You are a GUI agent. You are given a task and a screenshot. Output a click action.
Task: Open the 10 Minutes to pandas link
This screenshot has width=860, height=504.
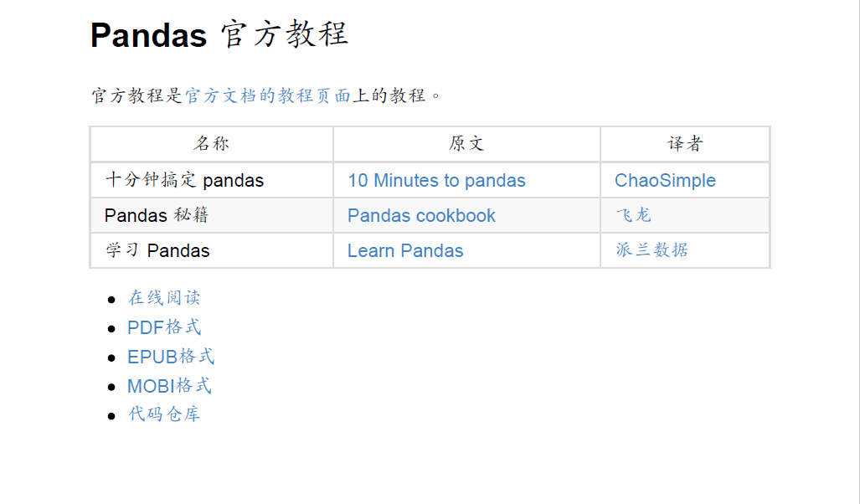click(436, 180)
